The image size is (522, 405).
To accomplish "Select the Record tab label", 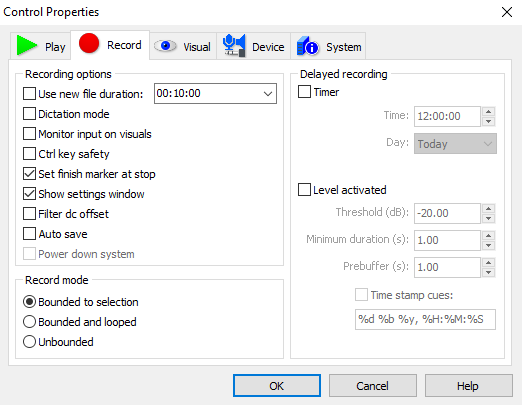I will tap(124, 45).
